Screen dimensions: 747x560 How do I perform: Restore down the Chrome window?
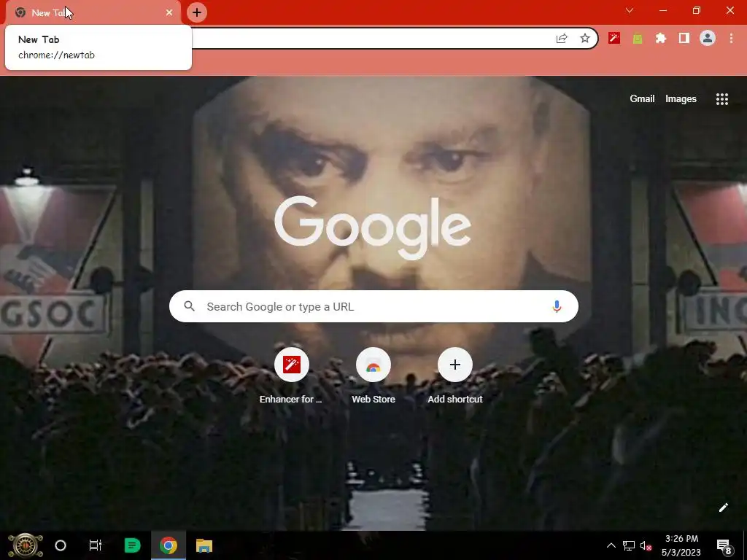[x=697, y=10]
